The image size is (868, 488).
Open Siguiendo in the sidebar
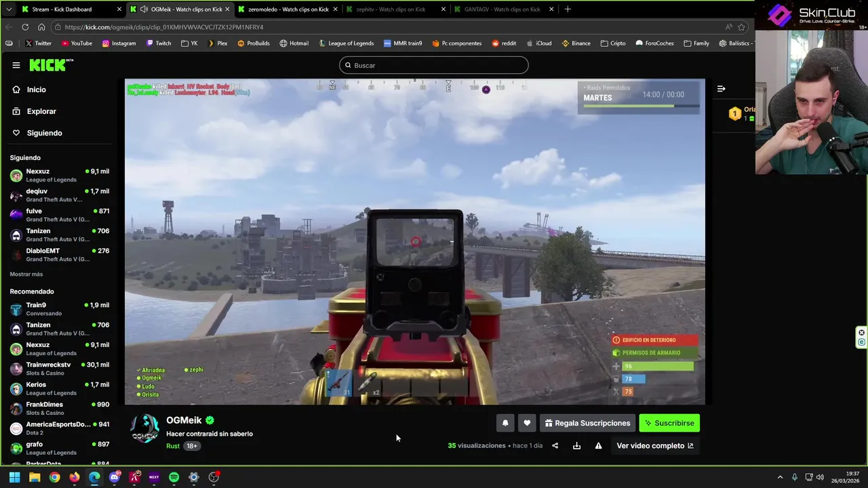[x=44, y=133]
